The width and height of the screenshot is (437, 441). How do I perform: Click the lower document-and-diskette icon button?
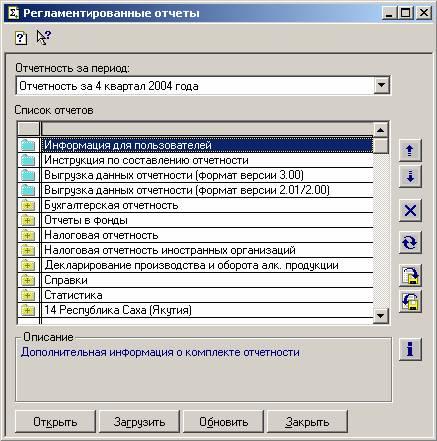coord(410,301)
